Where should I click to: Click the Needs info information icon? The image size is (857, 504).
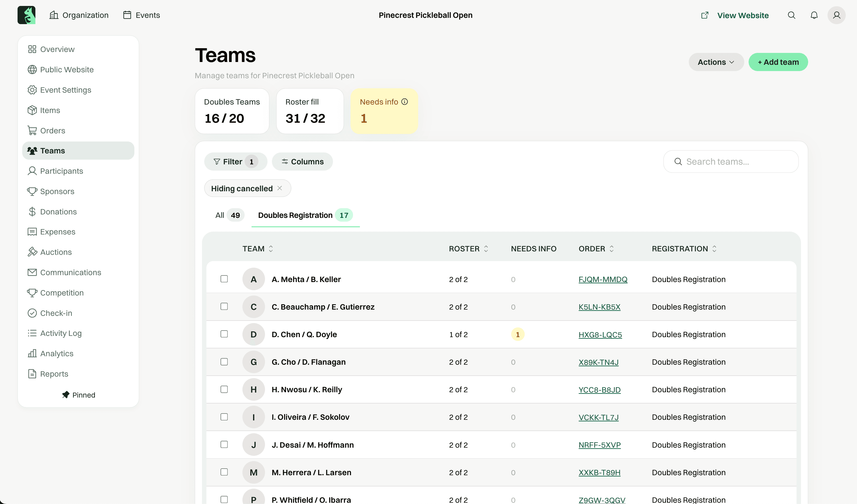point(404,102)
